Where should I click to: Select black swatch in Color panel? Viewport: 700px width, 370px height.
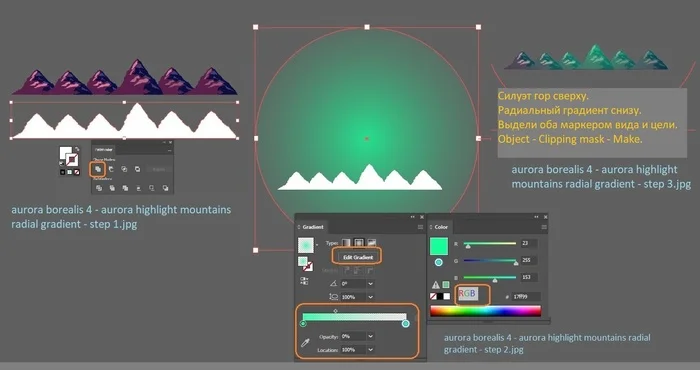pos(440,296)
